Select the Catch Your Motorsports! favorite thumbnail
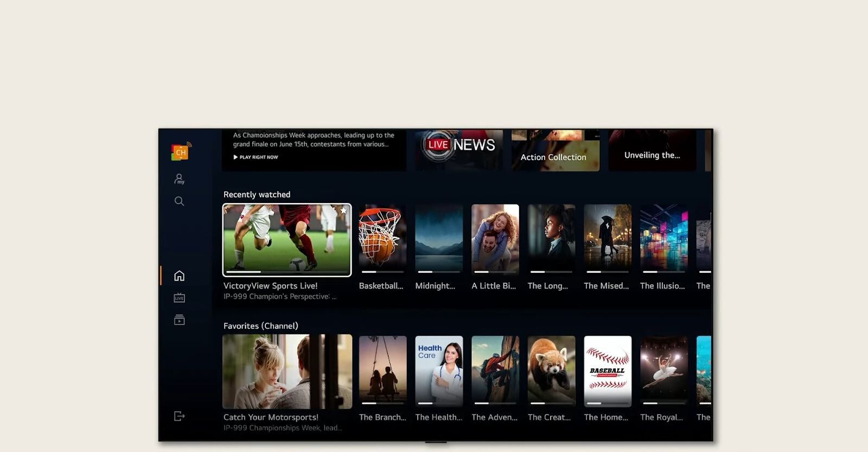Image resolution: width=868 pixels, height=452 pixels. pos(287,372)
